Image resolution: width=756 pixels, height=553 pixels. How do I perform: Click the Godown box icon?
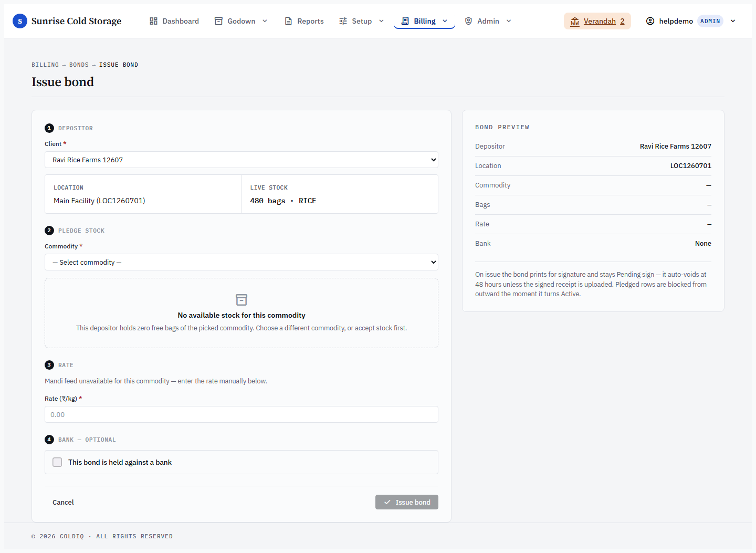218,21
